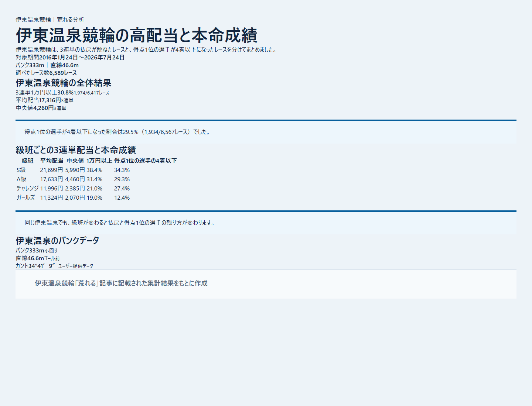Viewport: 532px width, 406px height.
Task: Click the heading 伊東温泉競輪の高配当と本命成績
Action: (x=136, y=35)
